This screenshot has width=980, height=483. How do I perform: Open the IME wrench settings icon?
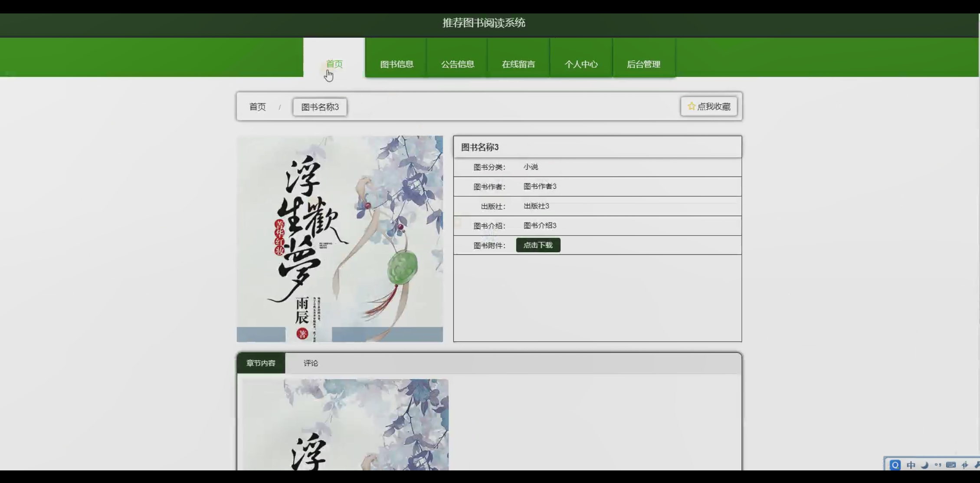tap(977, 465)
